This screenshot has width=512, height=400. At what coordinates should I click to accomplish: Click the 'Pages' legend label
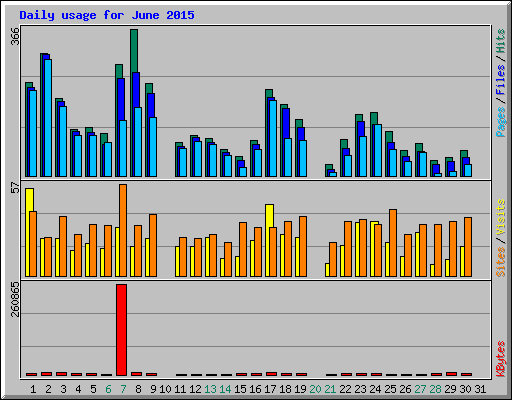pyautogui.click(x=501, y=122)
